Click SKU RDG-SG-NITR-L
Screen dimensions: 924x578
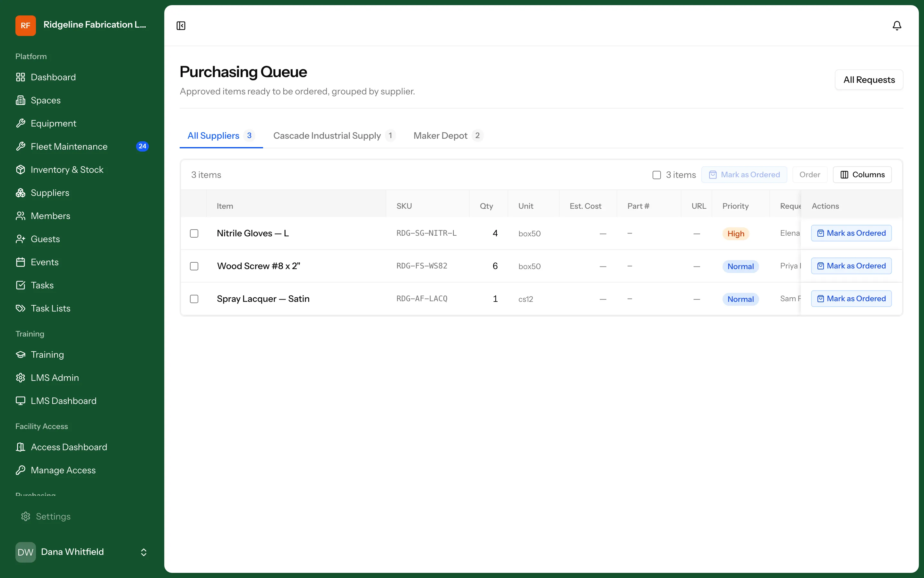426,233
